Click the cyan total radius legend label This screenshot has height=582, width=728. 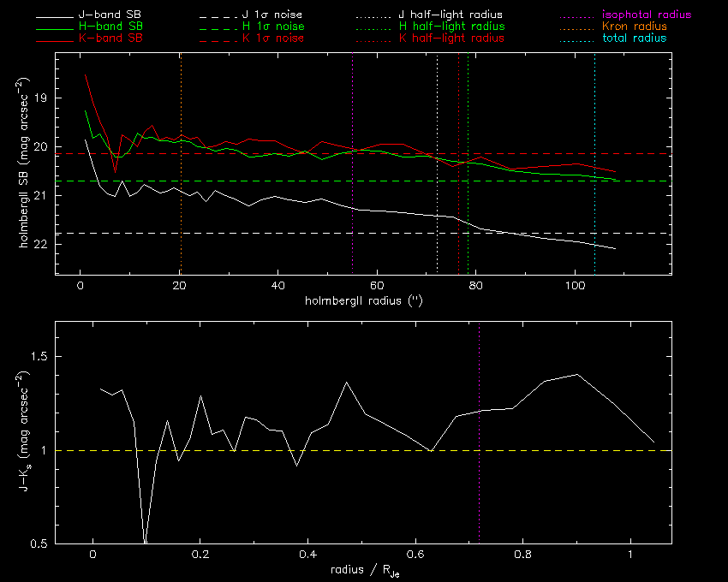click(634, 39)
